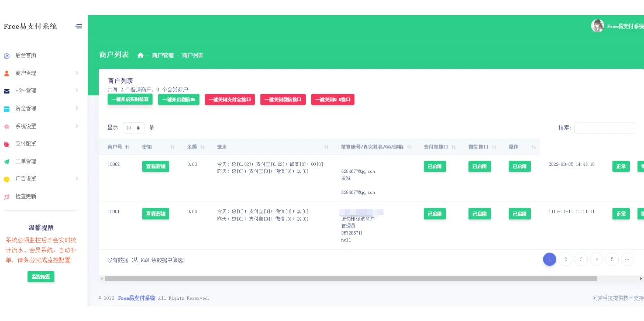Open 商户管理 in the breadcrumb
This screenshot has width=644, height=321.
[162, 55]
